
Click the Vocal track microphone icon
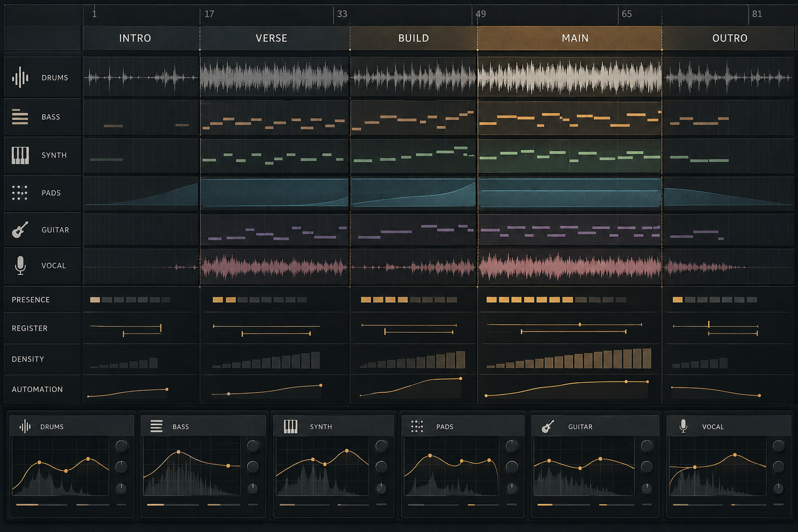pyautogui.click(x=20, y=265)
